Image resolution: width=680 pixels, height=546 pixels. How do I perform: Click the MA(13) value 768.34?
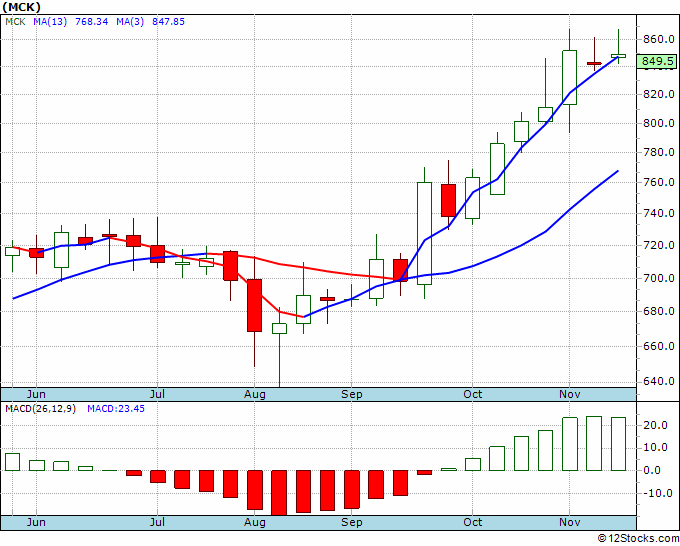(x=92, y=22)
